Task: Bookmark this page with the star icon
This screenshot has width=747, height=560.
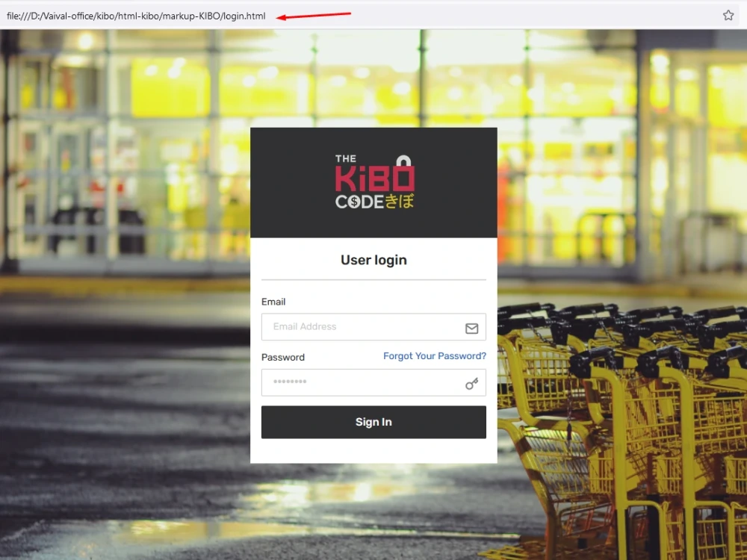Action: 728,15
